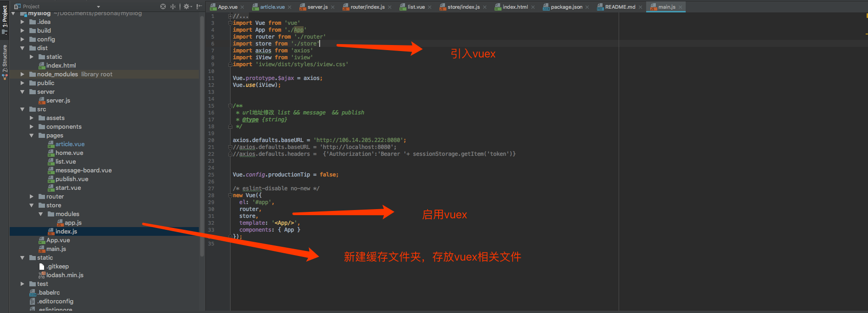Expand the .idea folder
The width and height of the screenshot is (868, 313).
pyautogui.click(x=22, y=22)
